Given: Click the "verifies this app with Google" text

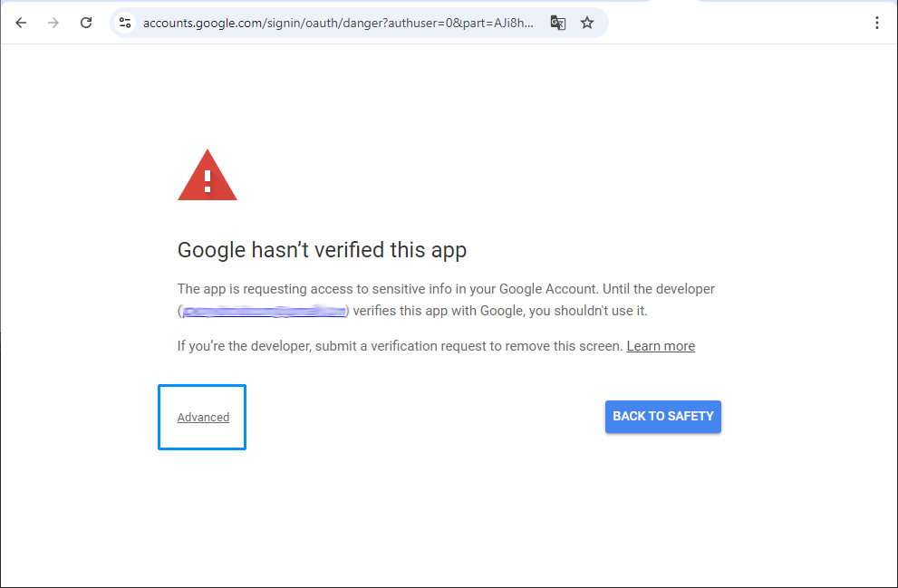Looking at the screenshot, I should coord(438,311).
